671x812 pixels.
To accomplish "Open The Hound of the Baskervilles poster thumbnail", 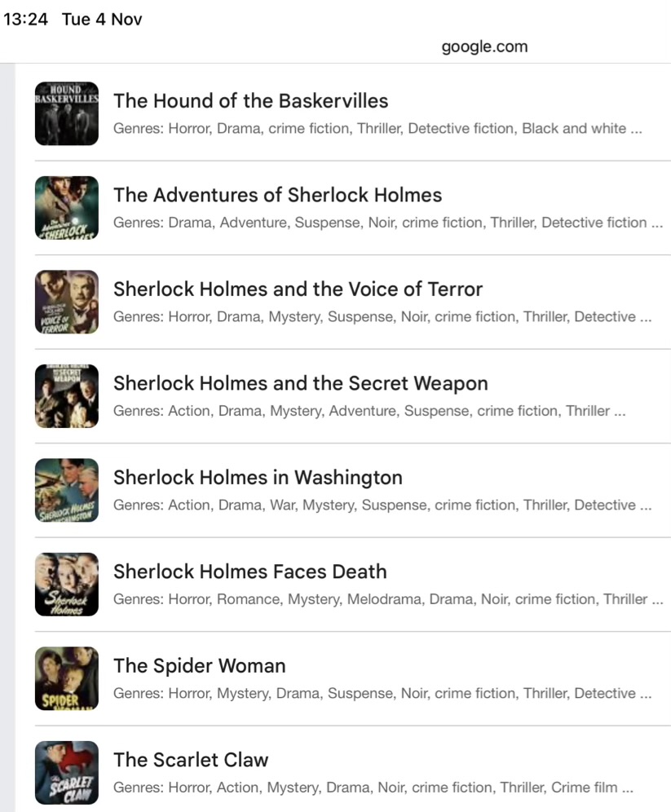I will pos(67,113).
